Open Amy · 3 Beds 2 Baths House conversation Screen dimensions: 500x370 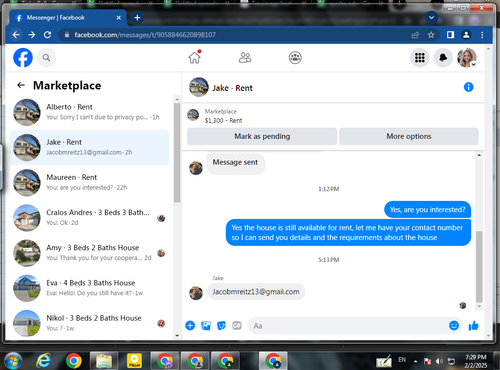pos(89,253)
